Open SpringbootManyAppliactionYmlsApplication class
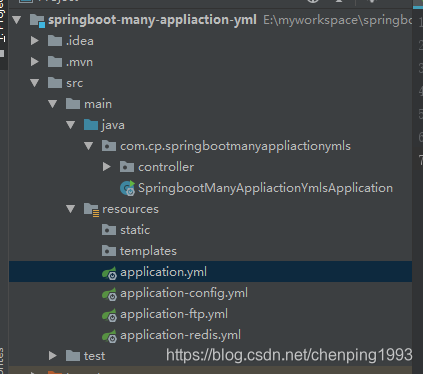The image size is (423, 374). point(265,188)
